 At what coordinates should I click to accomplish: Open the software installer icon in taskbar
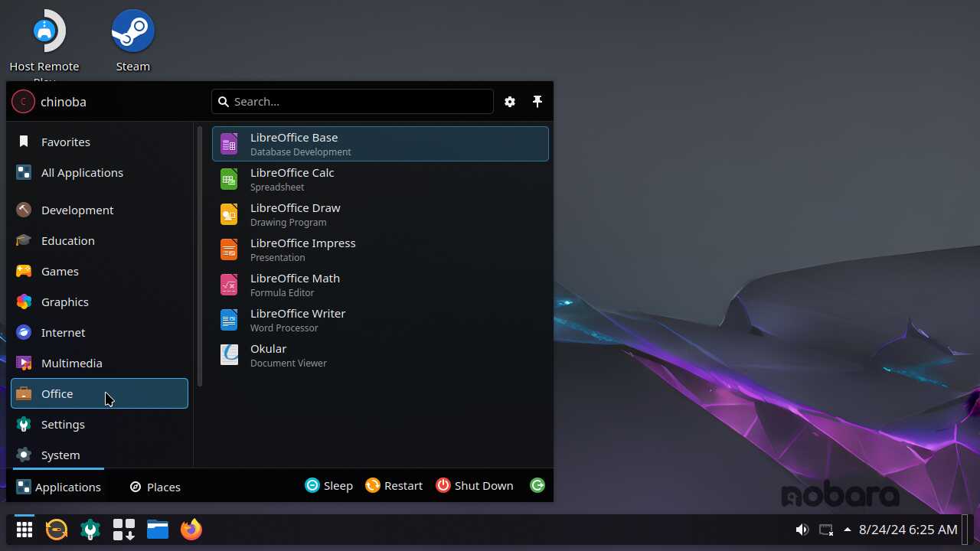(x=124, y=529)
